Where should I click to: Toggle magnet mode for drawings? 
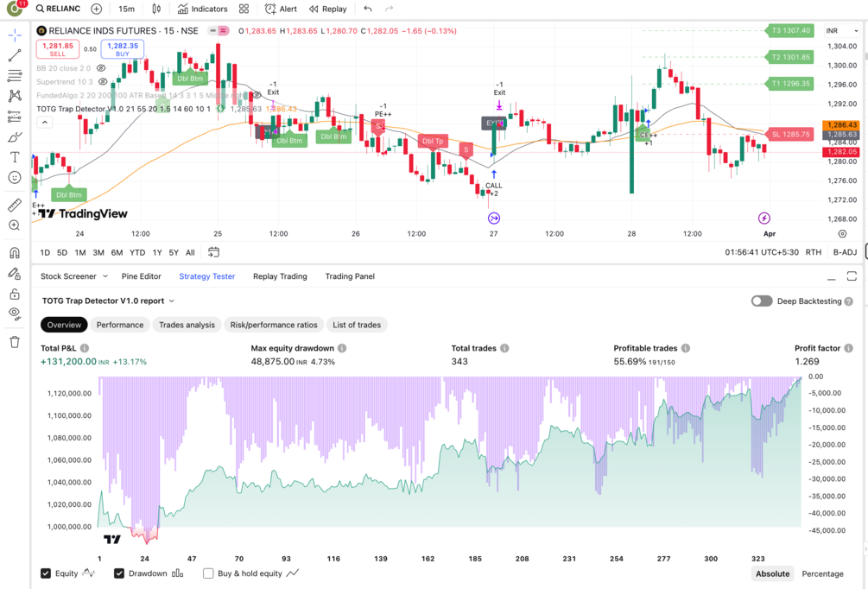pyautogui.click(x=15, y=253)
